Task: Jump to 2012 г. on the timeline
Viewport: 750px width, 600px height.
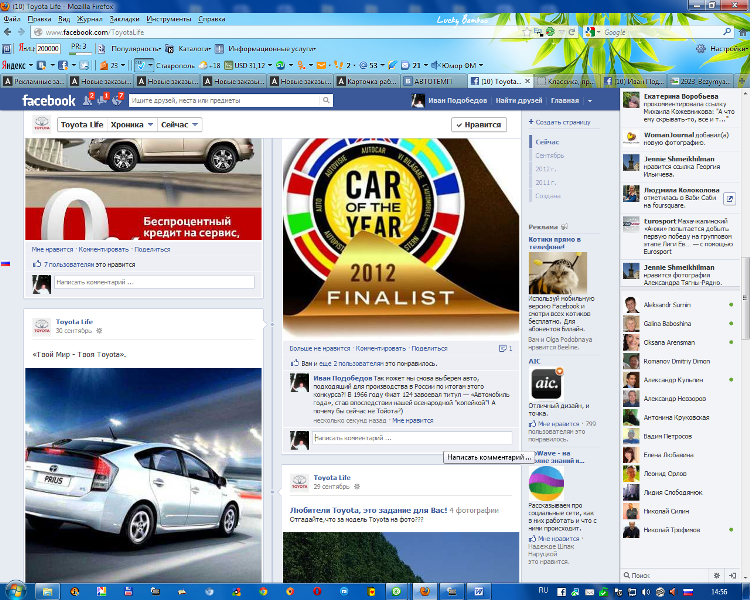Action: coord(546,169)
